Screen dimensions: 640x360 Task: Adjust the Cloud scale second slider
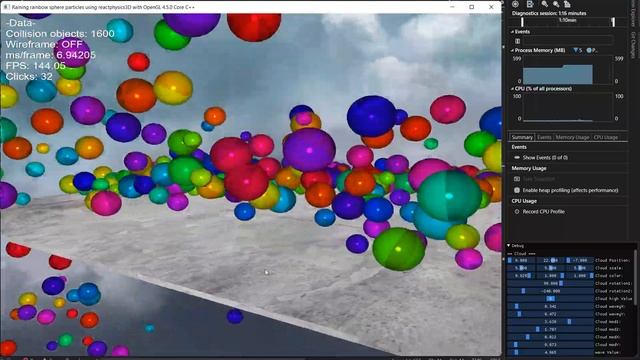[x=550, y=268]
